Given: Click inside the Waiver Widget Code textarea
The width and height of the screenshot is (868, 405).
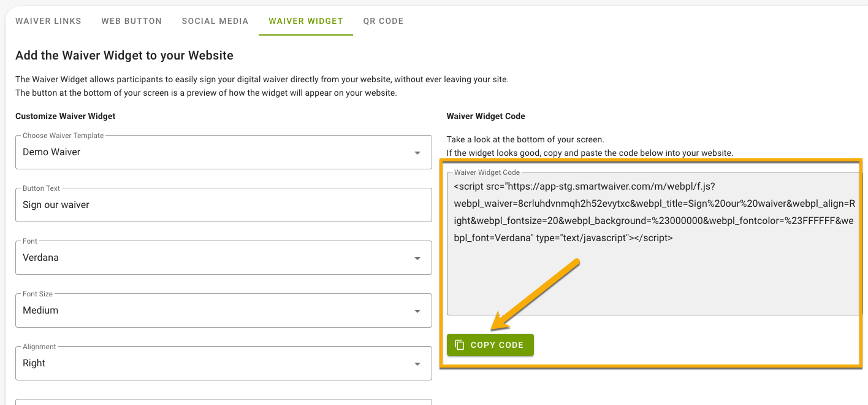Looking at the screenshot, I should click(655, 244).
